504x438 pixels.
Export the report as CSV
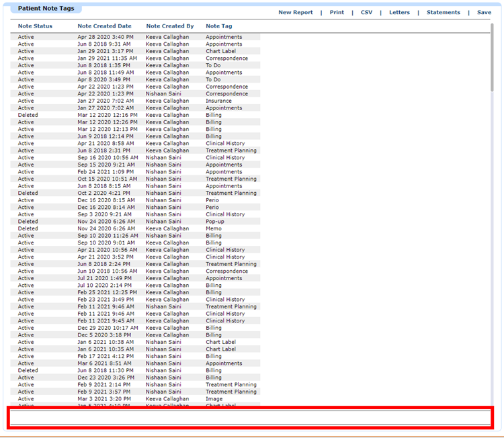click(366, 12)
